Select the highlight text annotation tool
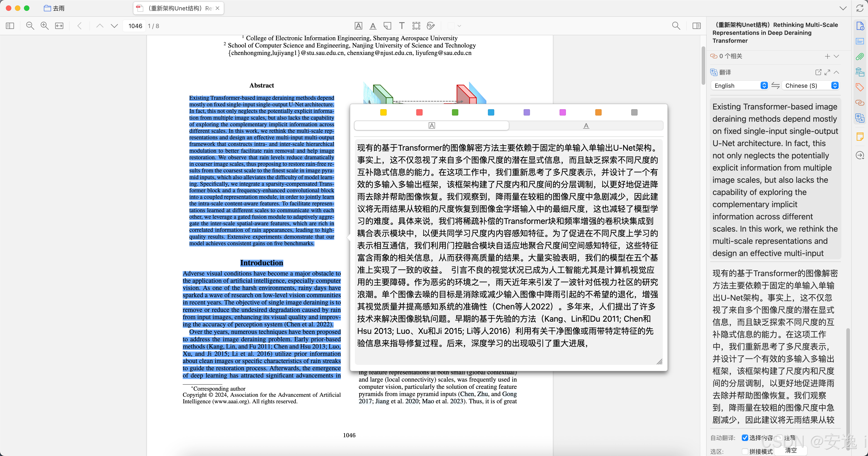This screenshot has width=868, height=456. pos(359,26)
